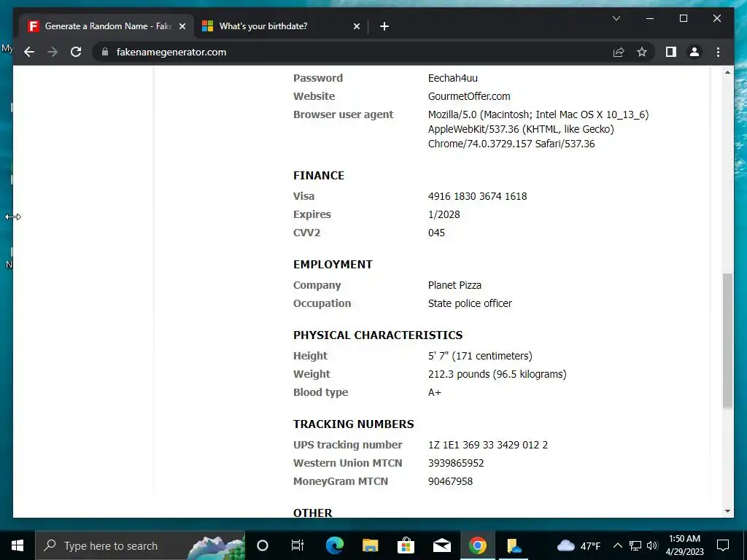The height and width of the screenshot is (560, 747).
Task: Click the occupation State police officer
Action: [470, 303]
